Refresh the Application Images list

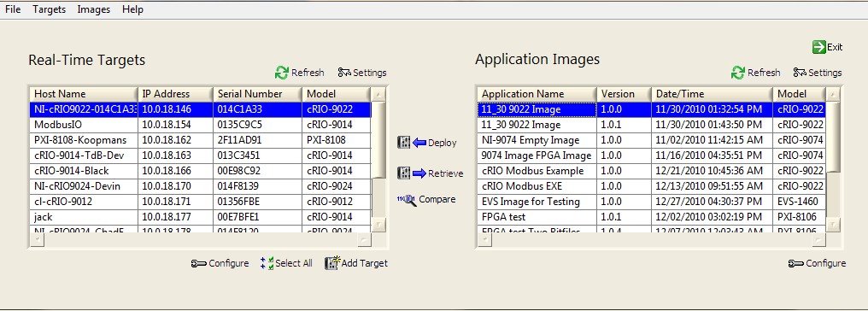tap(755, 73)
